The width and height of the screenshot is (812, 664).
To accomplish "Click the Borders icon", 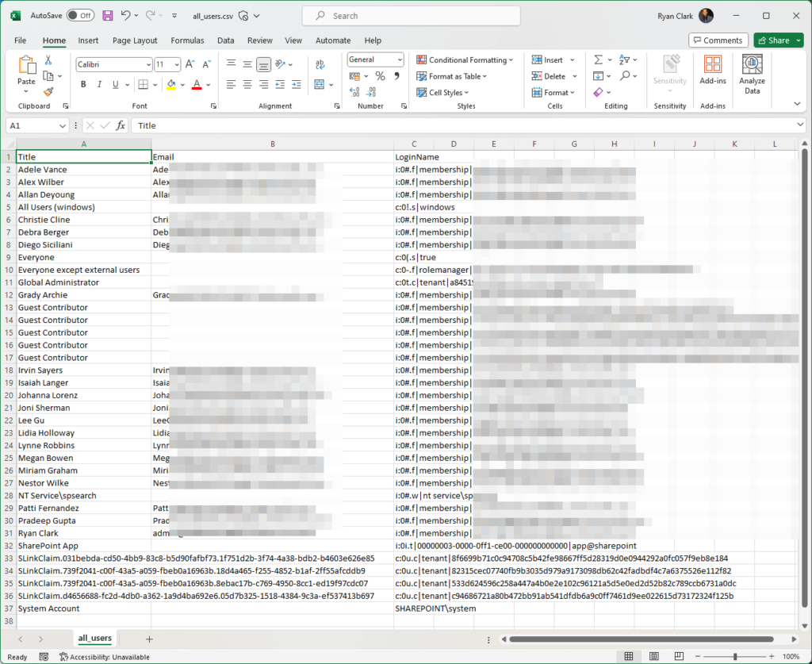I will click(143, 84).
